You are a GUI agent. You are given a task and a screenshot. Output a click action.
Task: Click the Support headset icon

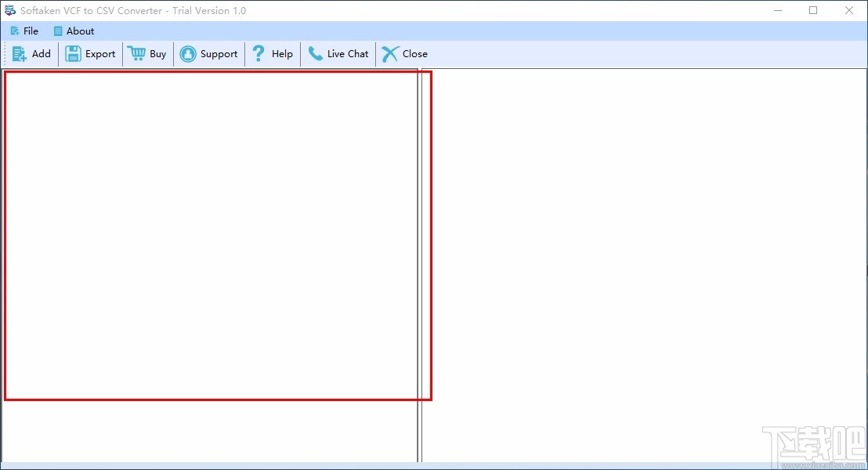pyautogui.click(x=187, y=53)
